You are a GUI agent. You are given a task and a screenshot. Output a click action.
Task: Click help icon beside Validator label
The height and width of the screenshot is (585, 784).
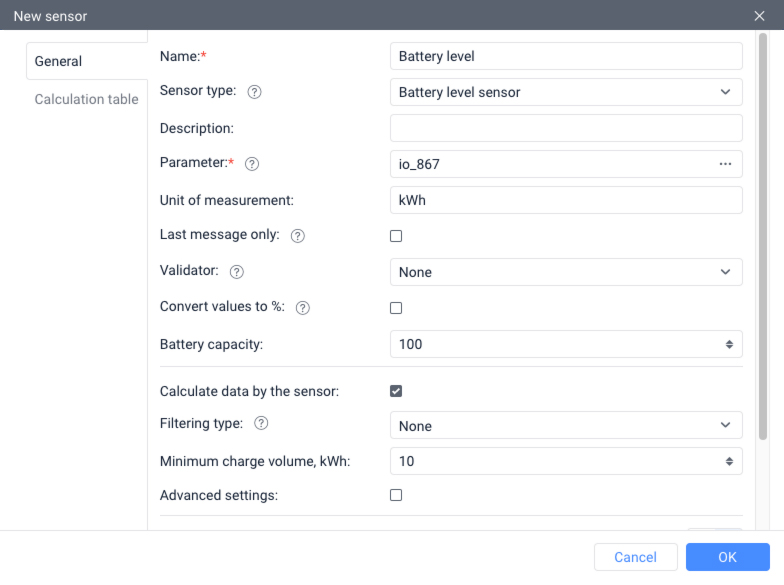click(237, 272)
